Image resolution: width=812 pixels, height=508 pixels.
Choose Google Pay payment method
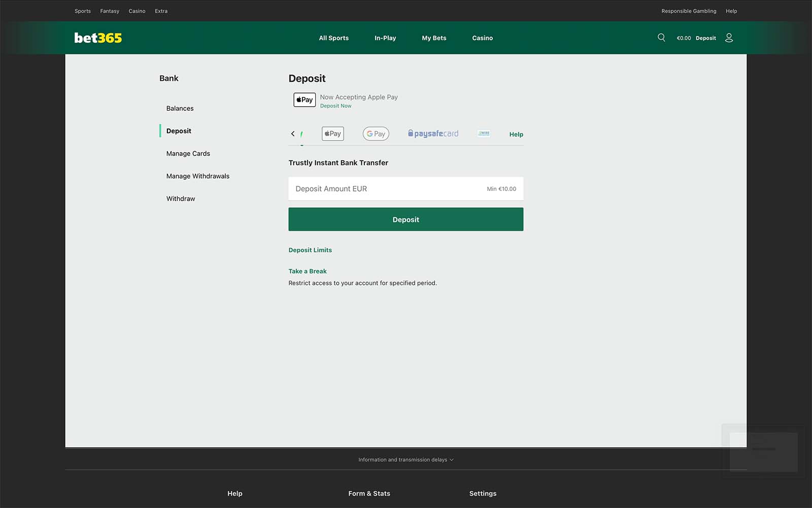coord(376,134)
